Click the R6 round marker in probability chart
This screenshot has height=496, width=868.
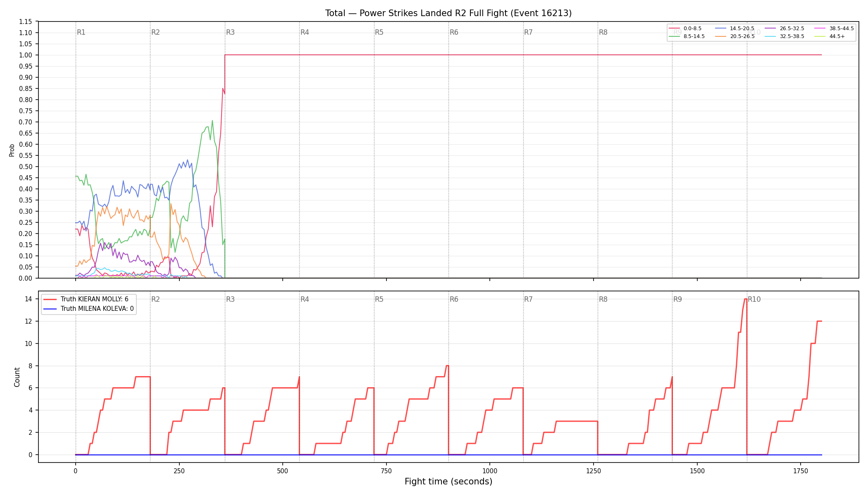click(454, 32)
